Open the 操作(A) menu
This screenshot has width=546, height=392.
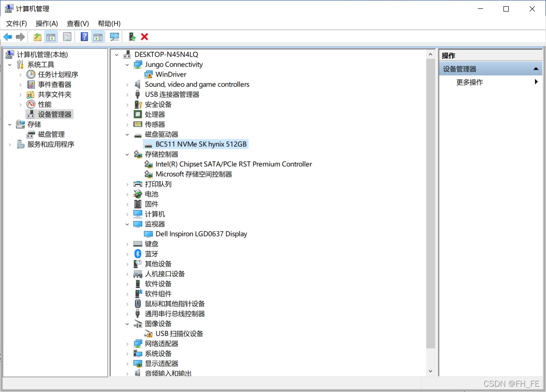pyautogui.click(x=47, y=23)
